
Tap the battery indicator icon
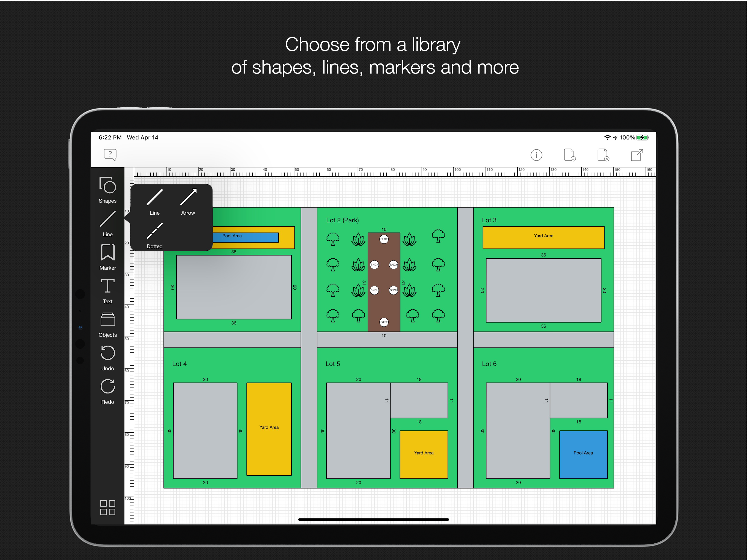click(x=642, y=138)
